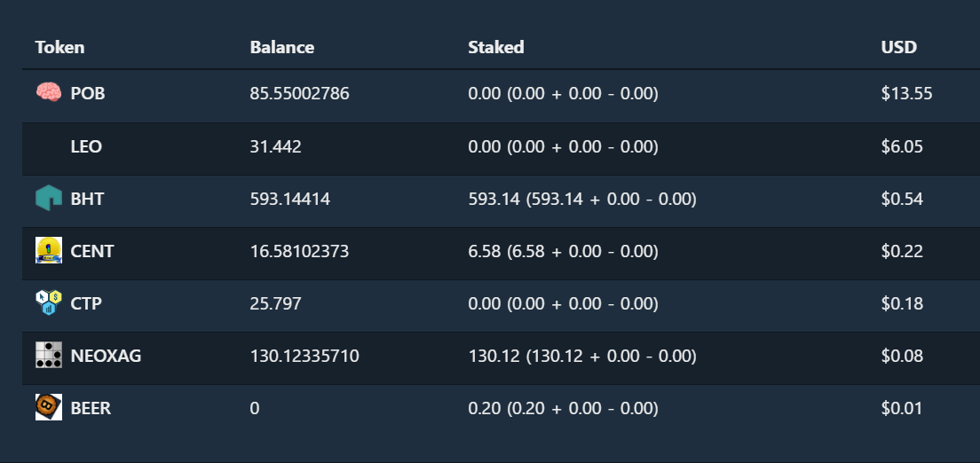Screen dimensions: 980x463
Task: Select the CTP token name
Action: tap(86, 304)
